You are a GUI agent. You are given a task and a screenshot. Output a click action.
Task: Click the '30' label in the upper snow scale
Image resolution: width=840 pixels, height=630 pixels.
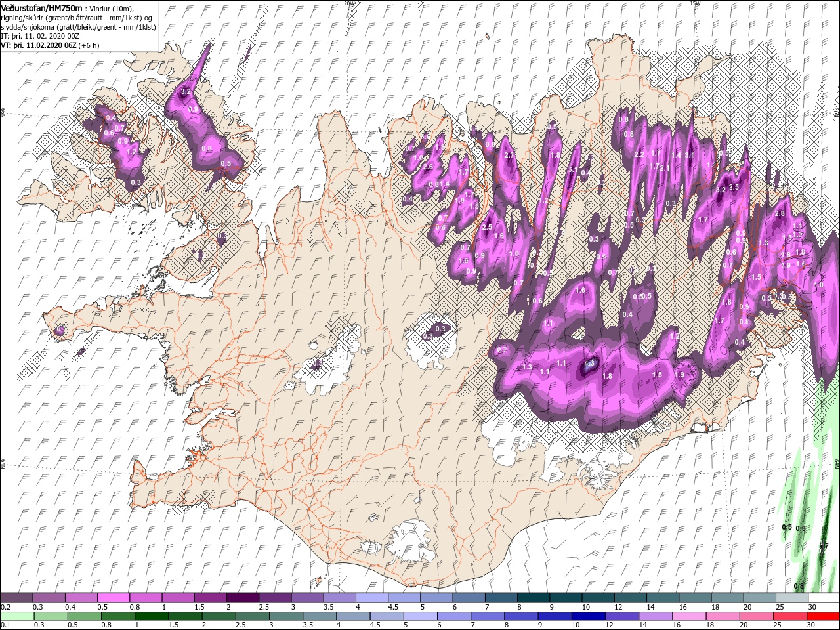coord(812,607)
